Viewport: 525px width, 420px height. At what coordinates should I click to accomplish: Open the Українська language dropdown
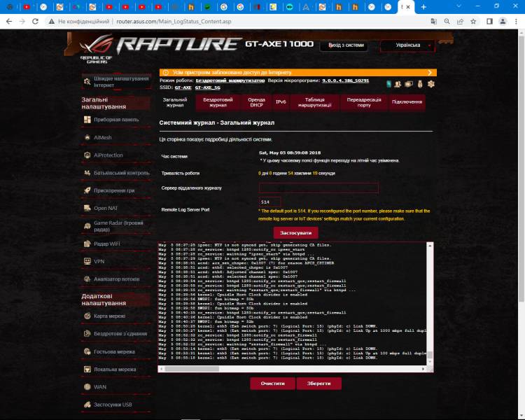[x=408, y=45]
